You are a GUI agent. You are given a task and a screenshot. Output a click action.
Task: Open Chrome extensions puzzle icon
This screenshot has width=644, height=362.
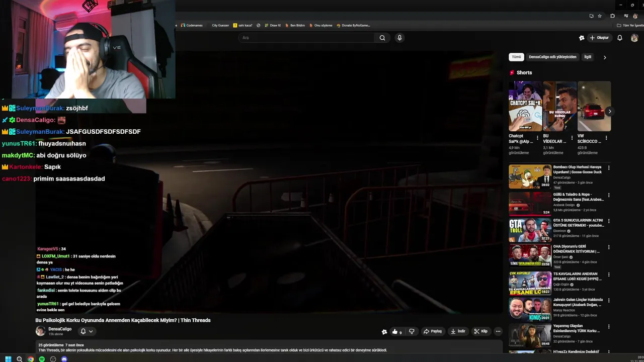coord(612,16)
